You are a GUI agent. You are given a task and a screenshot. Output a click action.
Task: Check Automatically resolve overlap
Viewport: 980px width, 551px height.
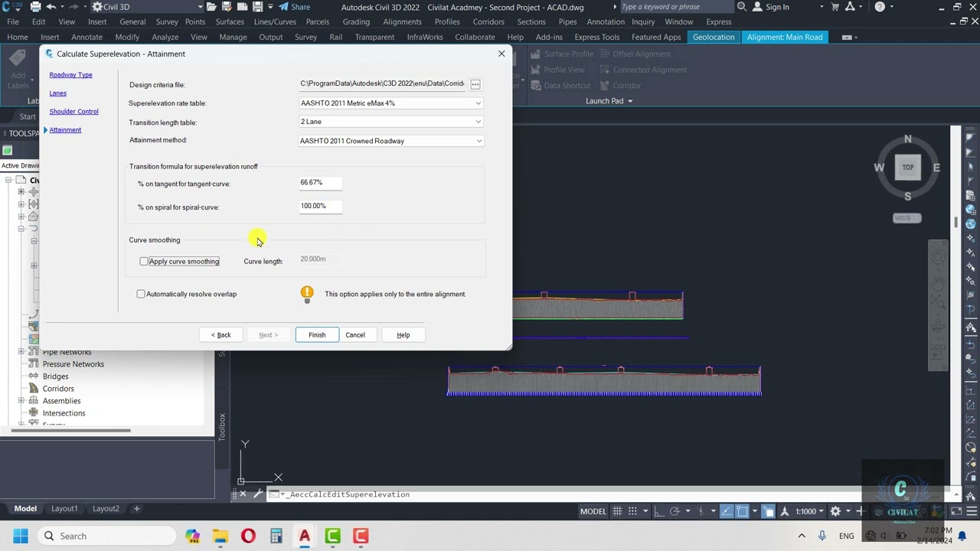(x=141, y=294)
